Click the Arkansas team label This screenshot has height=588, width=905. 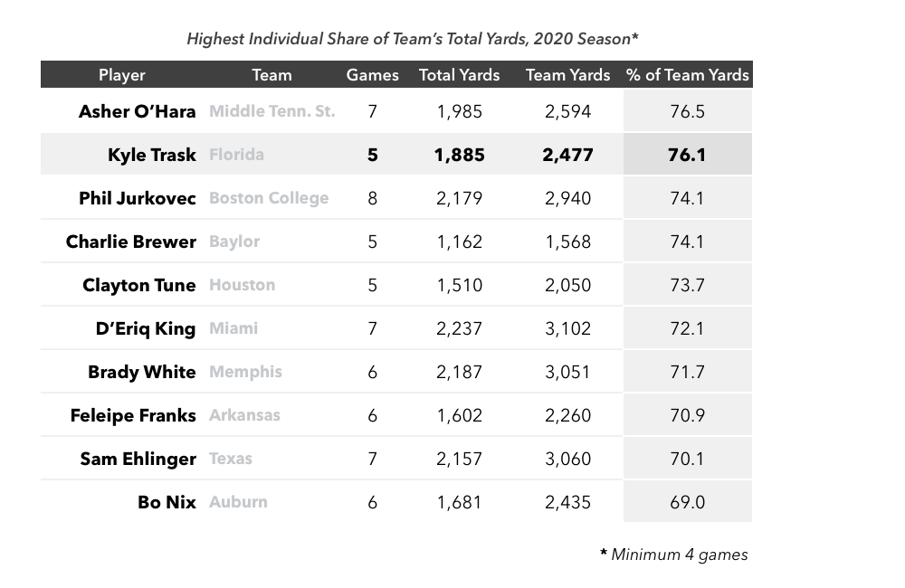(244, 415)
